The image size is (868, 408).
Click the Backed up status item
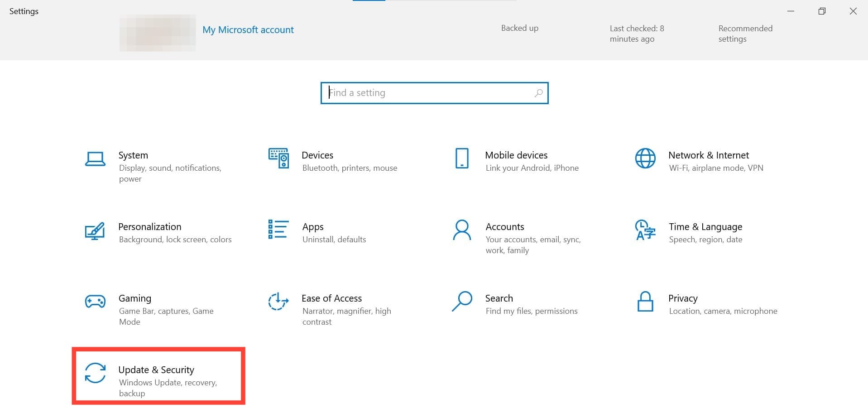pos(519,28)
